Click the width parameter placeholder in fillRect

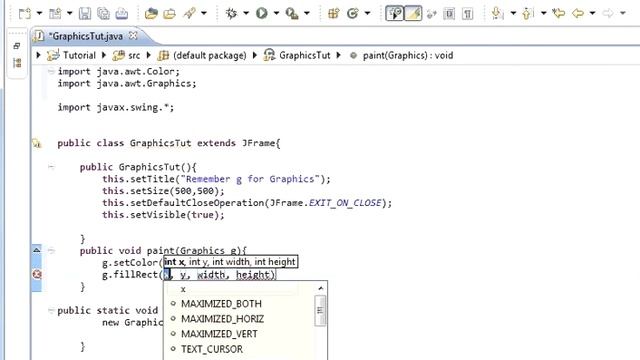click(x=211, y=275)
